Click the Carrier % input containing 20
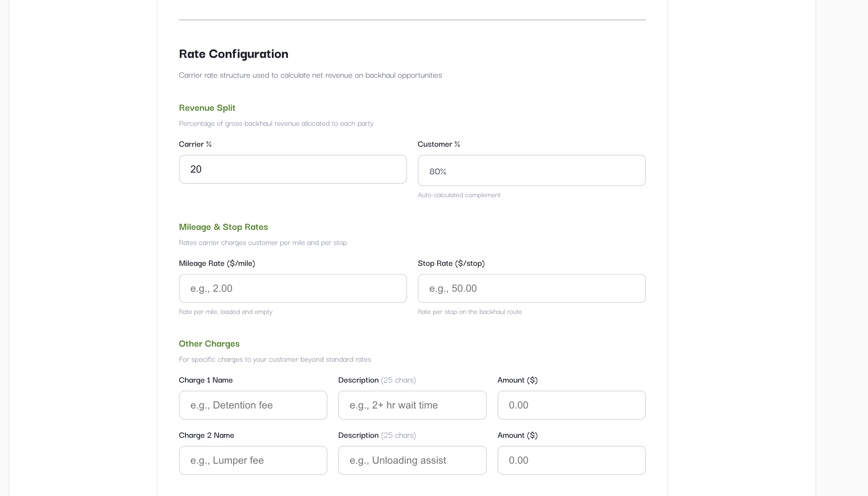Viewport: 868px width, 496px height. coord(292,169)
